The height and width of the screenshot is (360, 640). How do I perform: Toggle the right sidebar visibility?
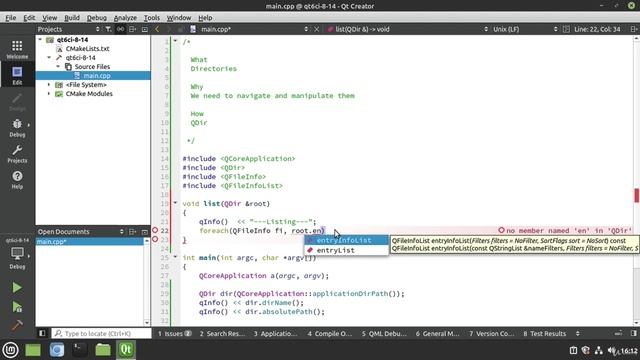click(633, 333)
